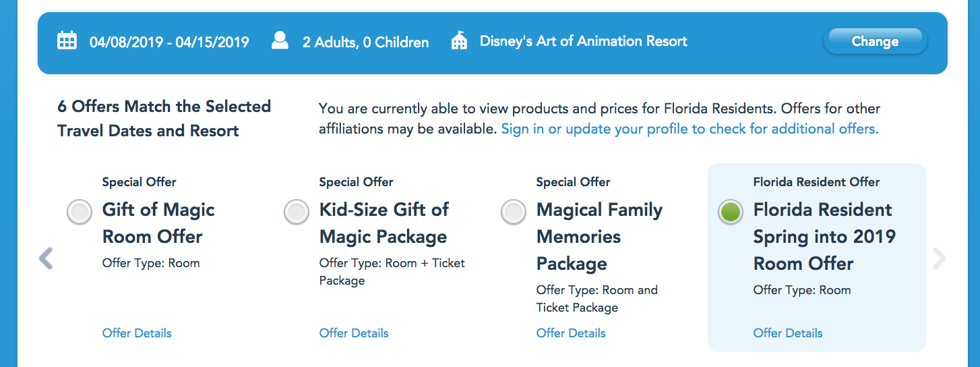View Offer Details for Kid-Size Gift package

click(x=354, y=333)
